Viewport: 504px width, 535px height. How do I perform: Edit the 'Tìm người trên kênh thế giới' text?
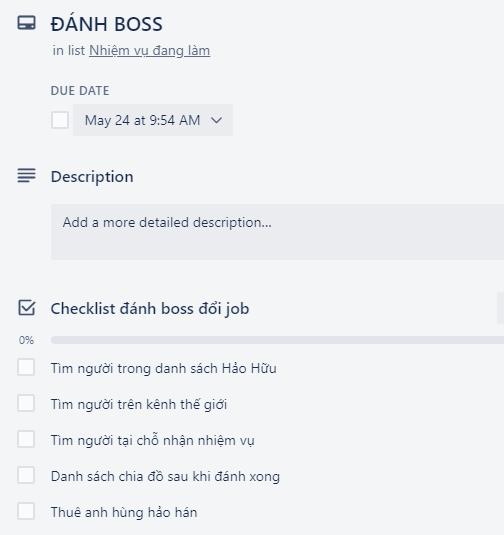(x=139, y=404)
